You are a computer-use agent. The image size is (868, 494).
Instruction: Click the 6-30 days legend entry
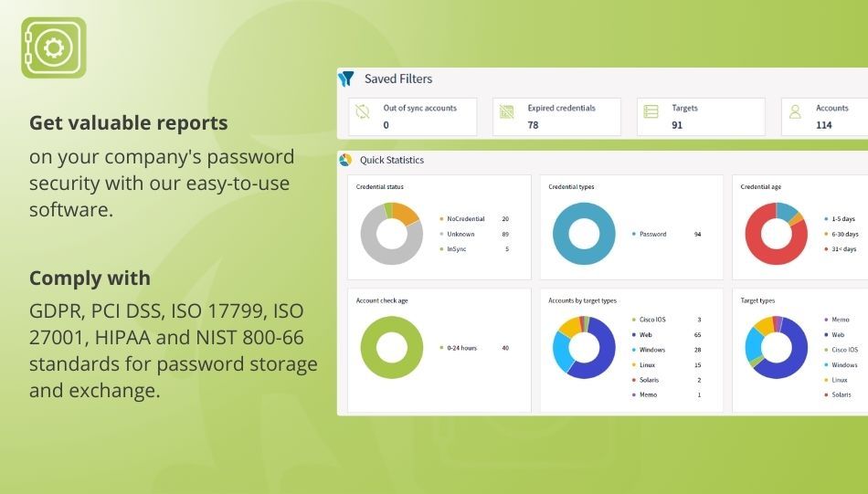tap(841, 234)
